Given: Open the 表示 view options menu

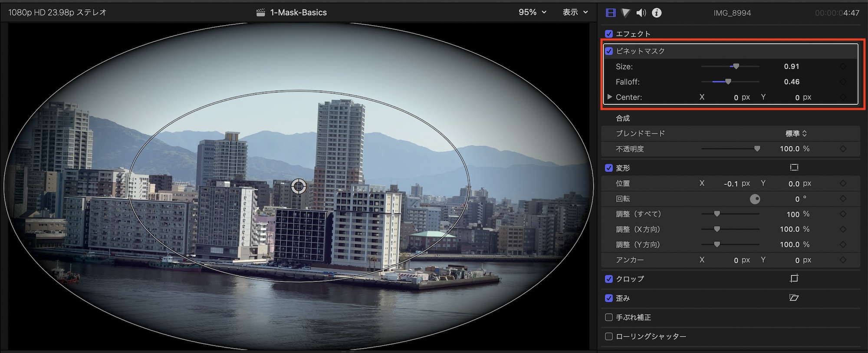Looking at the screenshot, I should [575, 13].
